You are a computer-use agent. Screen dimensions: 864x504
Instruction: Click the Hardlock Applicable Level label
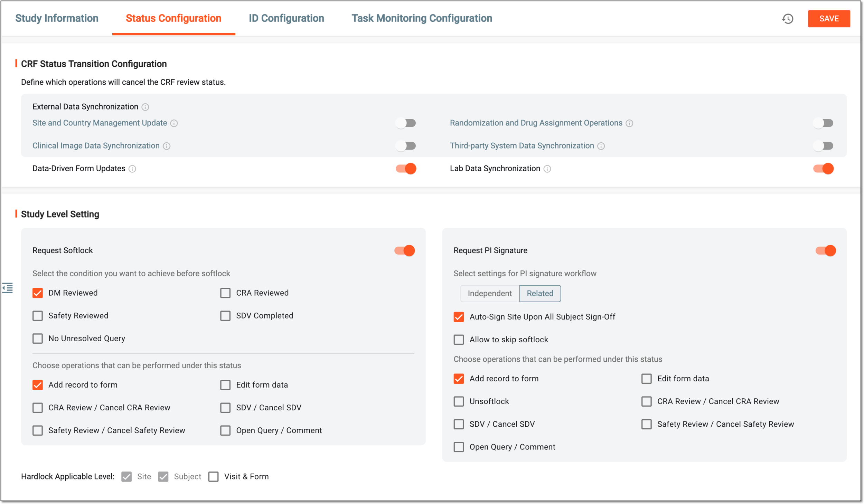pyautogui.click(x=68, y=477)
